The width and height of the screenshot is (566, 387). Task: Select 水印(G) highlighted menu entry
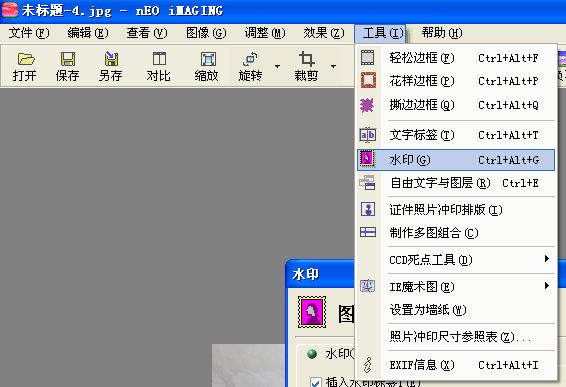pos(456,160)
